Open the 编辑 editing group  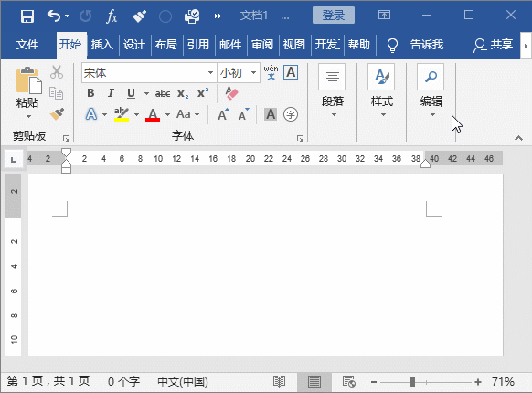click(x=431, y=90)
